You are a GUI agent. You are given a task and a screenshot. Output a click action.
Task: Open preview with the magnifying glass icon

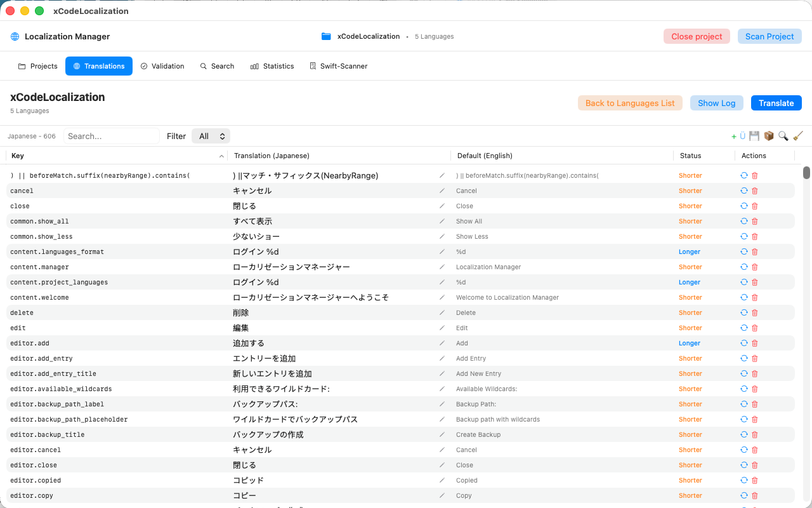(783, 135)
